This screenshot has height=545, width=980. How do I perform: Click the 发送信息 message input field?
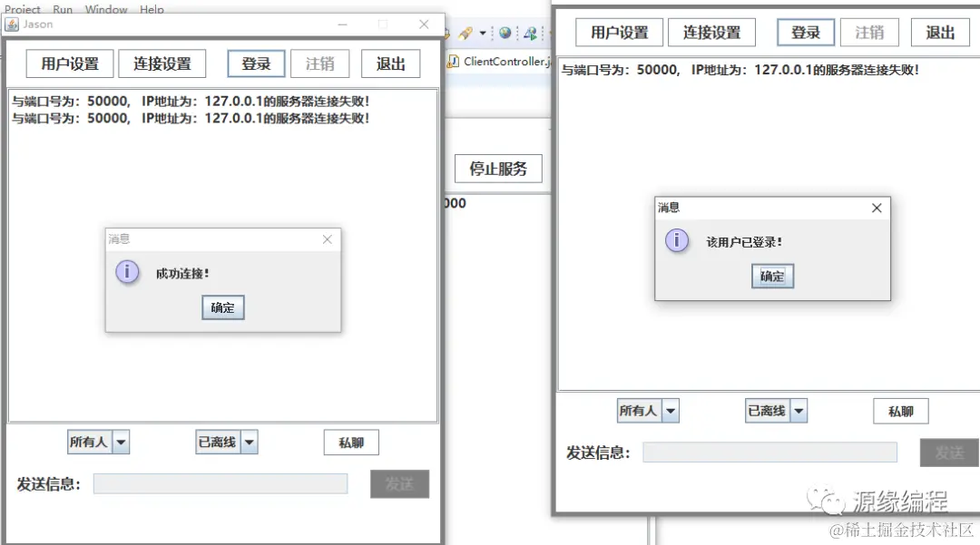pyautogui.click(x=220, y=483)
